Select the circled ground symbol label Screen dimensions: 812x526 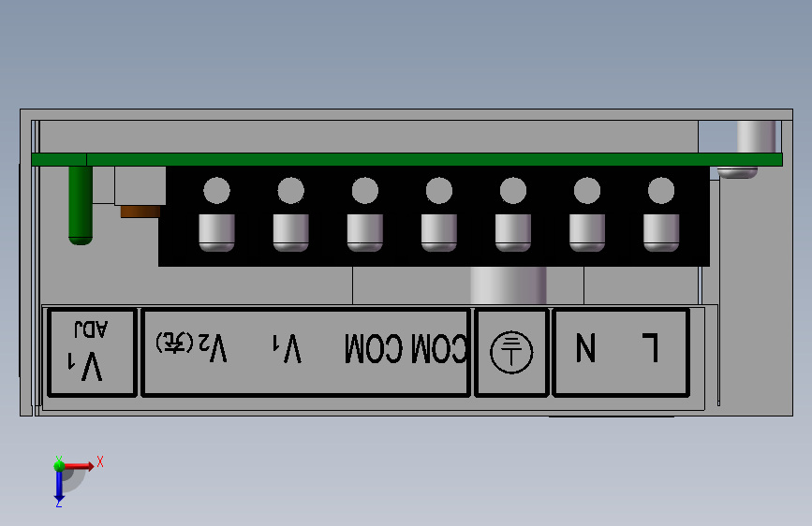[511, 353]
